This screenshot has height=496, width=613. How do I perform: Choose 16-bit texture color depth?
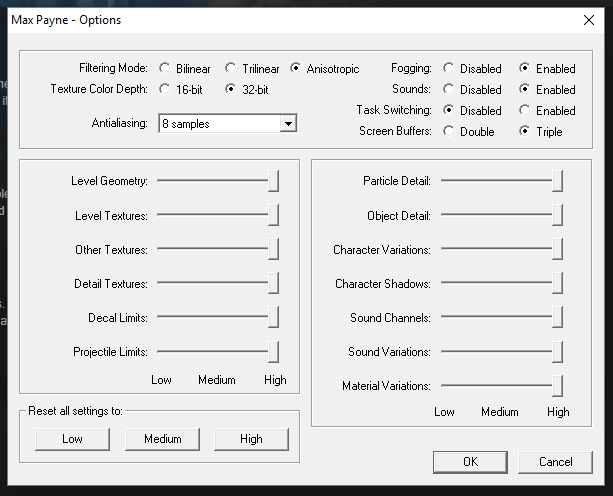165,90
